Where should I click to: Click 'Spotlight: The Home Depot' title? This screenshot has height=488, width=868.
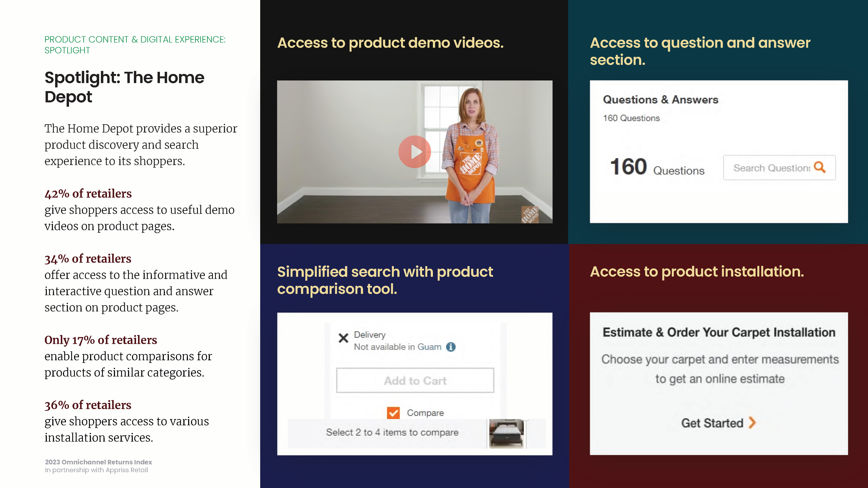click(x=124, y=87)
